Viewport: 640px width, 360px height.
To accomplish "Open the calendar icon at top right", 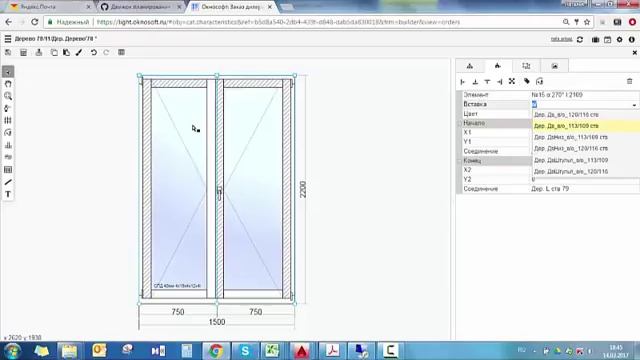I will click(x=608, y=40).
